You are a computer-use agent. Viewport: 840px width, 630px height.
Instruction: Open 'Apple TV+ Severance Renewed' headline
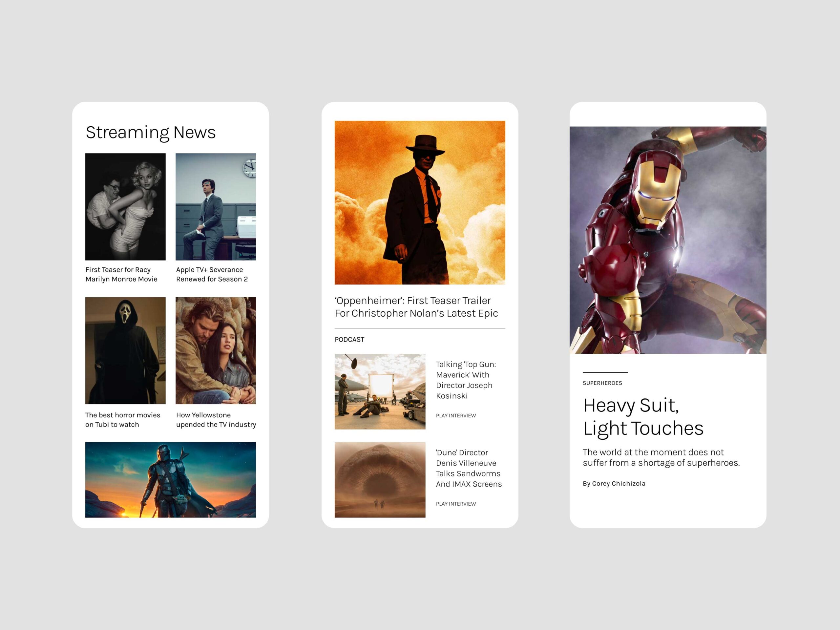click(212, 274)
